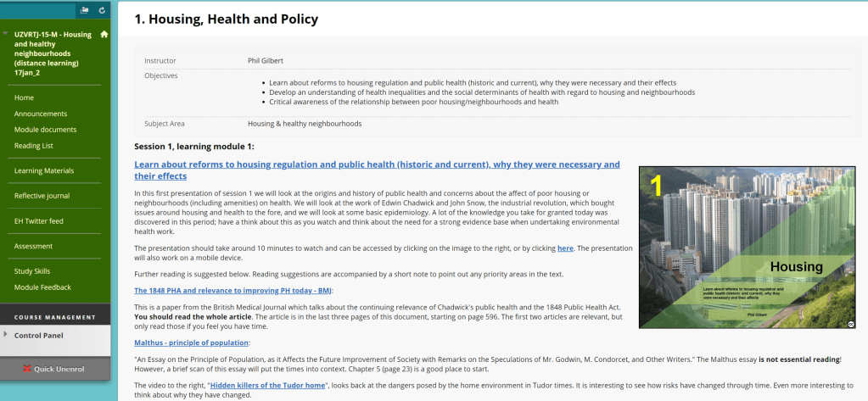Collapse the UZVRTJ-15-M course menu arrow
The height and width of the screenshot is (401, 868).
[5, 35]
